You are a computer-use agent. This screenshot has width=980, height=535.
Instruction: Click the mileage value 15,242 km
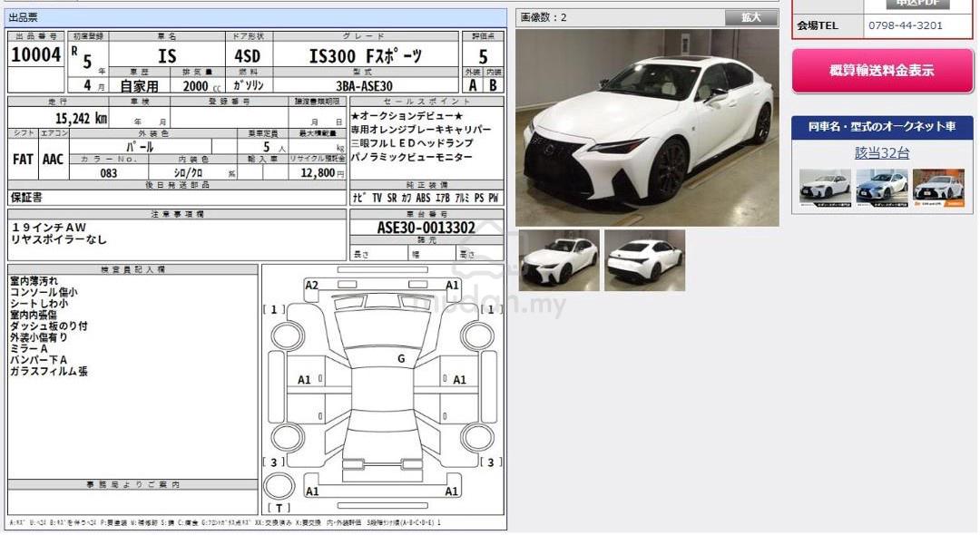pos(82,119)
